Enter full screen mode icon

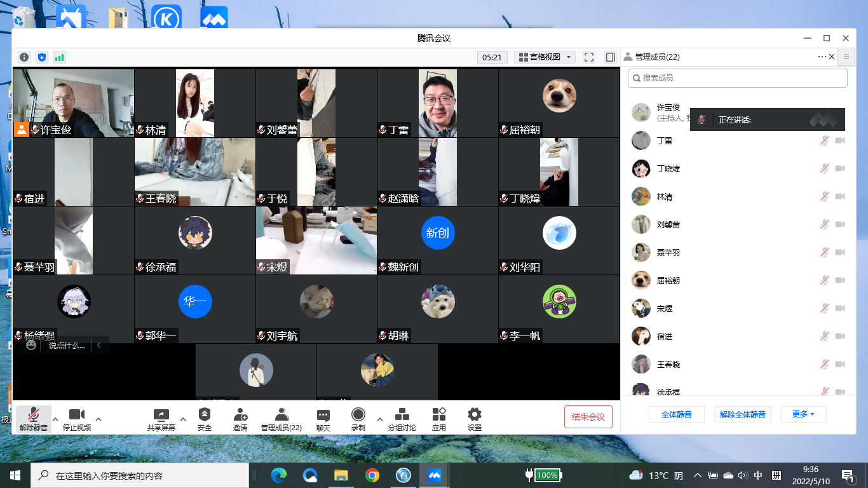[x=589, y=57]
